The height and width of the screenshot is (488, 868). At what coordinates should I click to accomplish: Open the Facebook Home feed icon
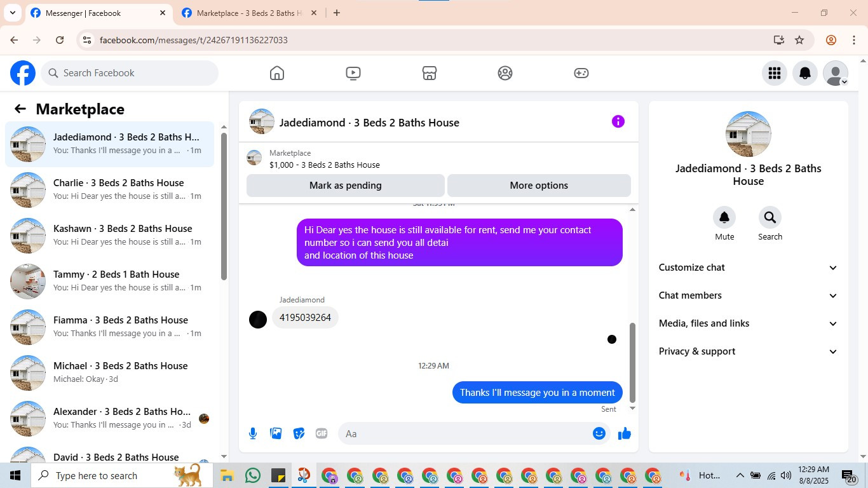(277, 73)
